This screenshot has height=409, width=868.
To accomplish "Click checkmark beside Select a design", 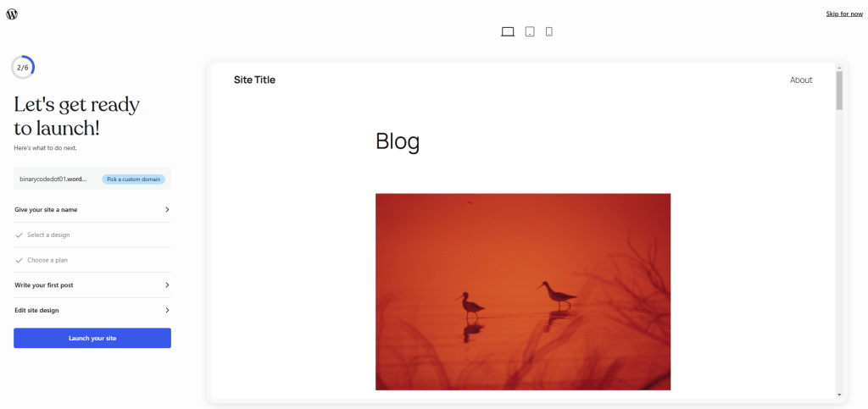I will click(19, 235).
